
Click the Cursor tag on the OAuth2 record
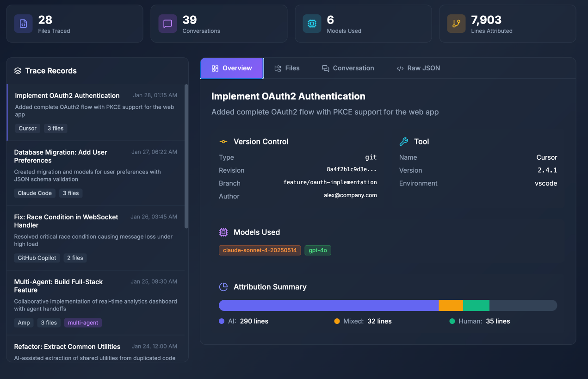click(28, 128)
